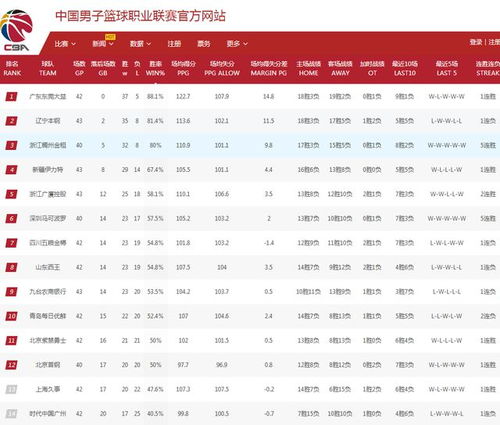Open the 广东东莞大益 team link
Image resolution: width=500 pixels, height=425 pixels.
(x=48, y=97)
